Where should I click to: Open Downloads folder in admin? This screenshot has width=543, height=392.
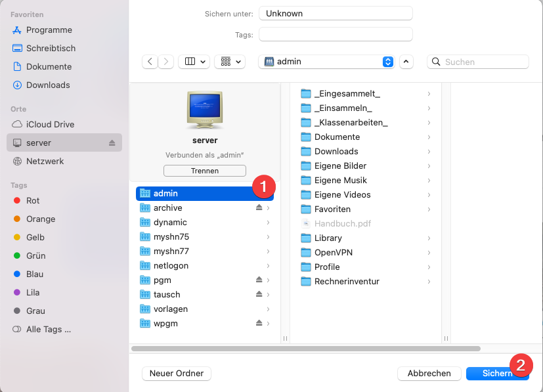click(x=366, y=152)
